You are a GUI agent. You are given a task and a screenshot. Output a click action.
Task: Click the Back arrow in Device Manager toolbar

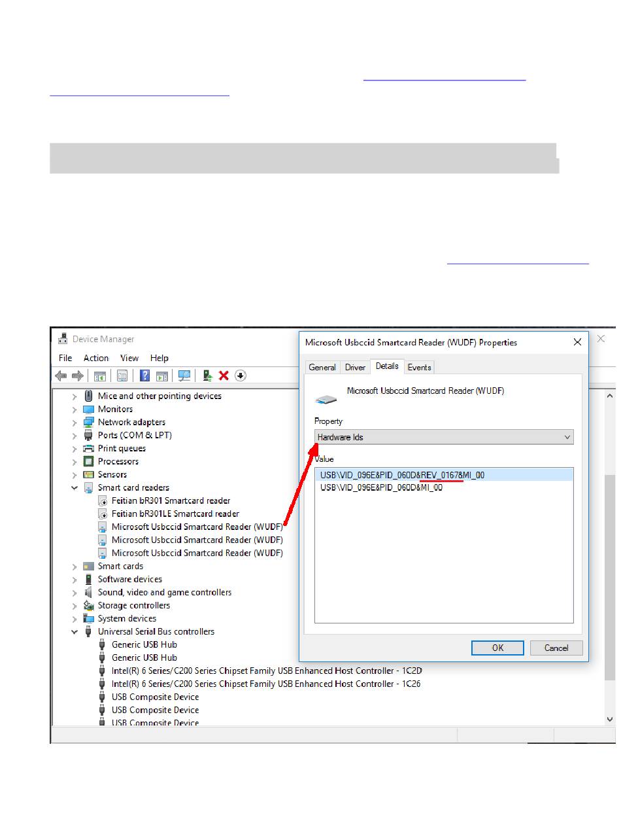click(x=61, y=376)
